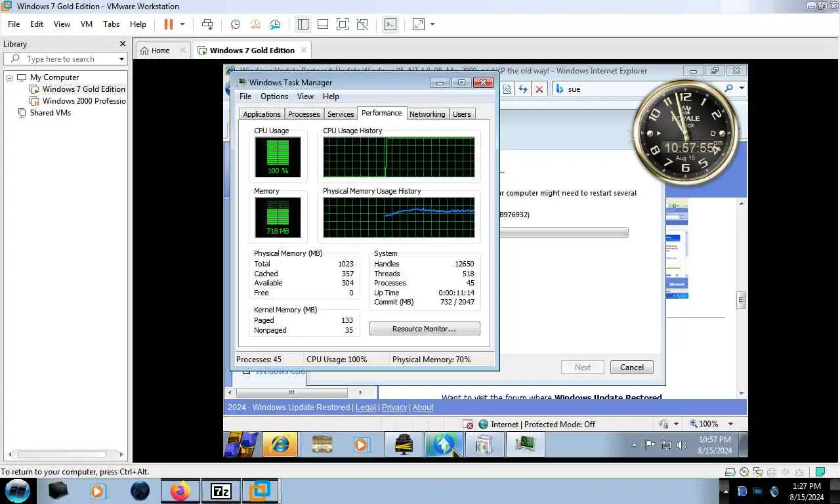This screenshot has width=840, height=504.
Task: Revert the VM to its previous snapshot
Action: [x=255, y=24]
